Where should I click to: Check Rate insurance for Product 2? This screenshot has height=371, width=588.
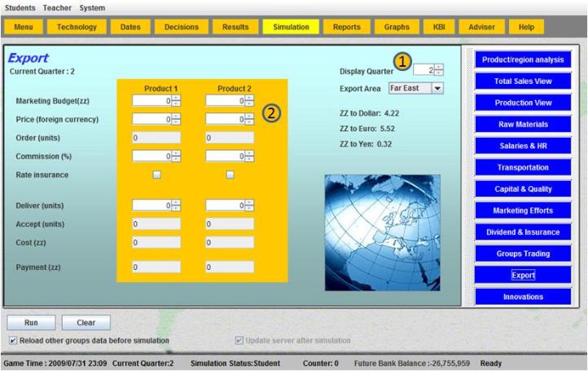point(230,174)
